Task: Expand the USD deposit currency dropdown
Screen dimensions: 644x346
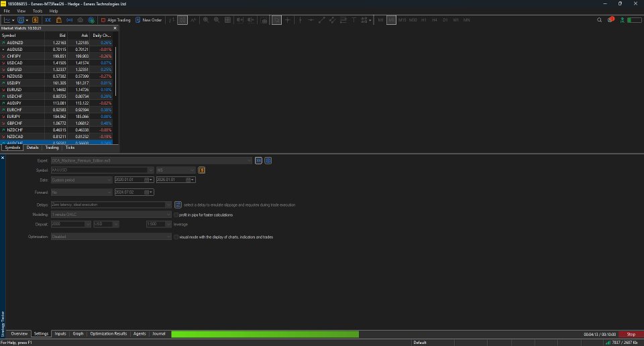Action: tap(116, 224)
